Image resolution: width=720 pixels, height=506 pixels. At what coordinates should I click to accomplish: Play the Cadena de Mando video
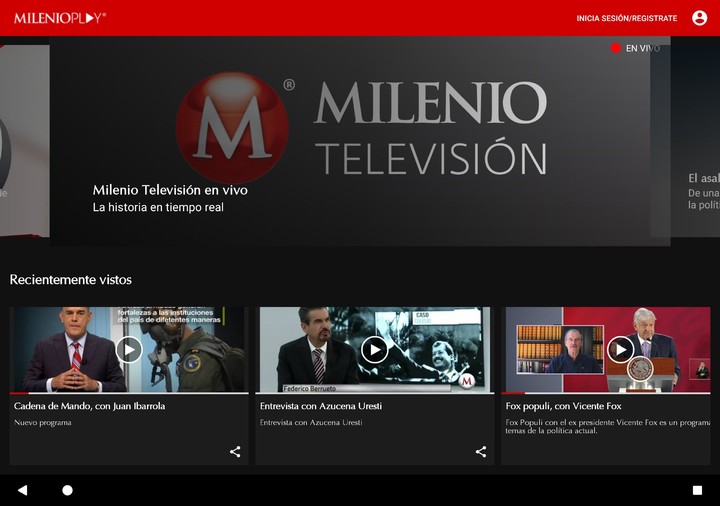tap(128, 349)
